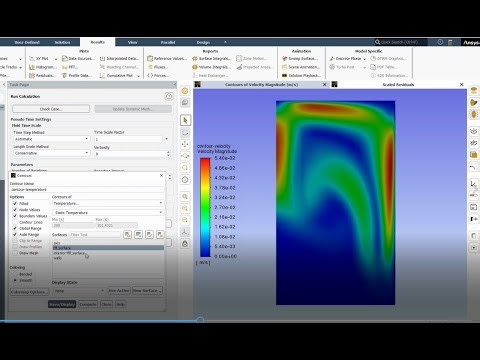
Task: Open Interpolated Data in Plots group
Action: tap(119, 59)
